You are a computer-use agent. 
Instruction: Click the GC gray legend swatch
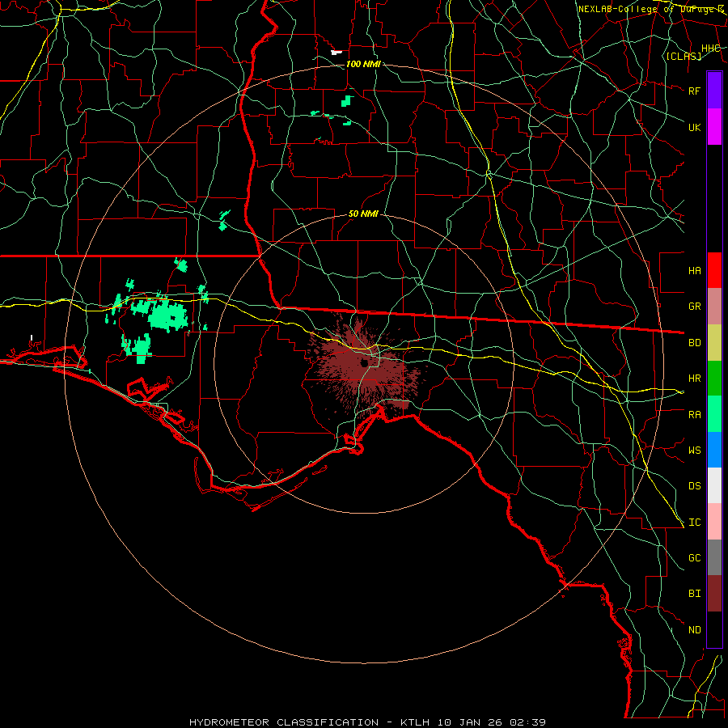coord(714,557)
